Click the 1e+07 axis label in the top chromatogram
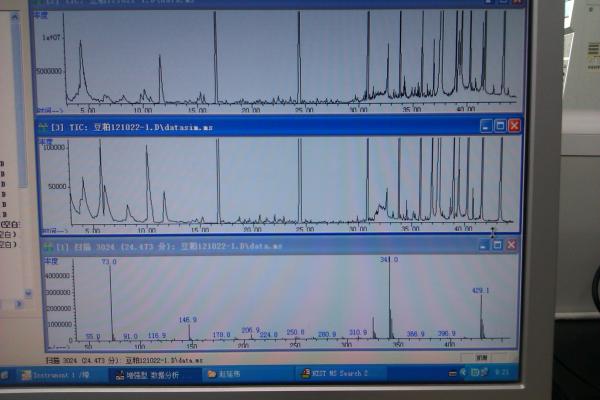The height and width of the screenshot is (400, 600). (x=51, y=38)
